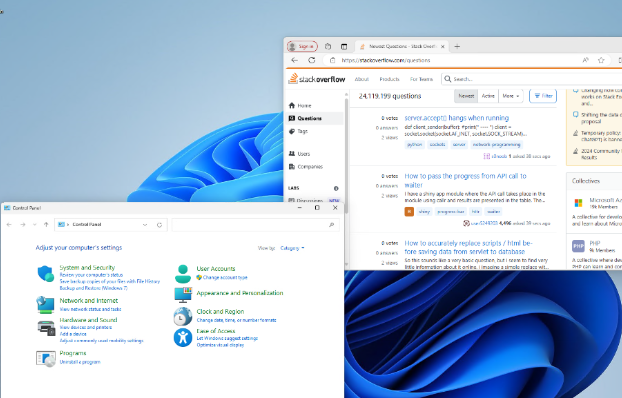This screenshot has height=398, width=622.
Task: Click the shiny tag
Action: [424, 211]
